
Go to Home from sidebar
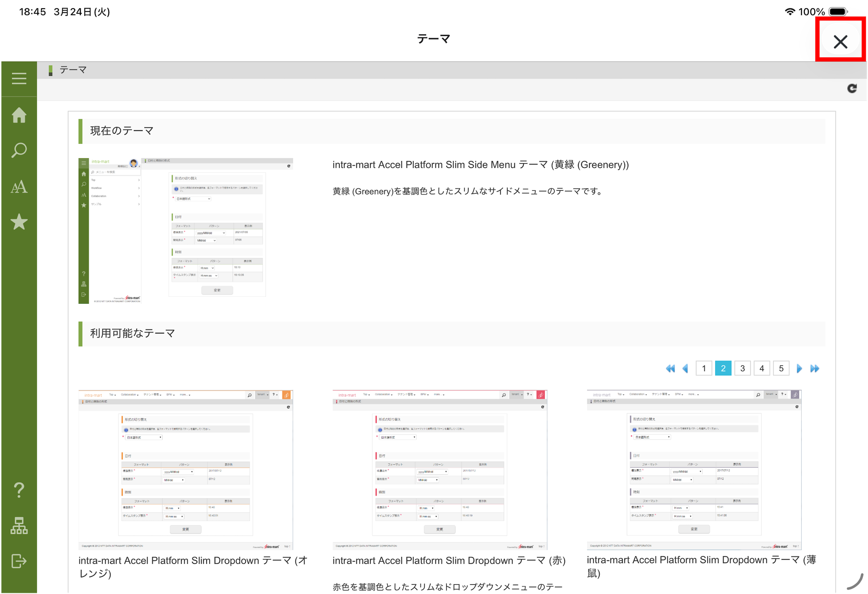click(19, 115)
